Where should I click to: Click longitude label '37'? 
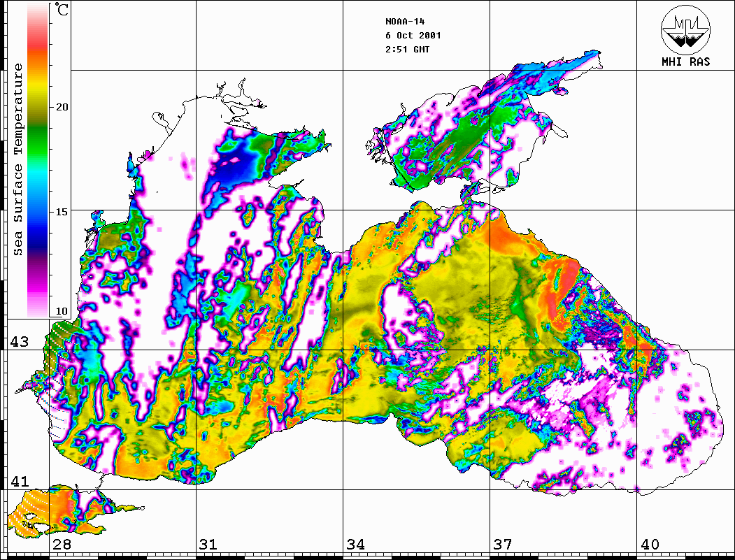point(503,544)
